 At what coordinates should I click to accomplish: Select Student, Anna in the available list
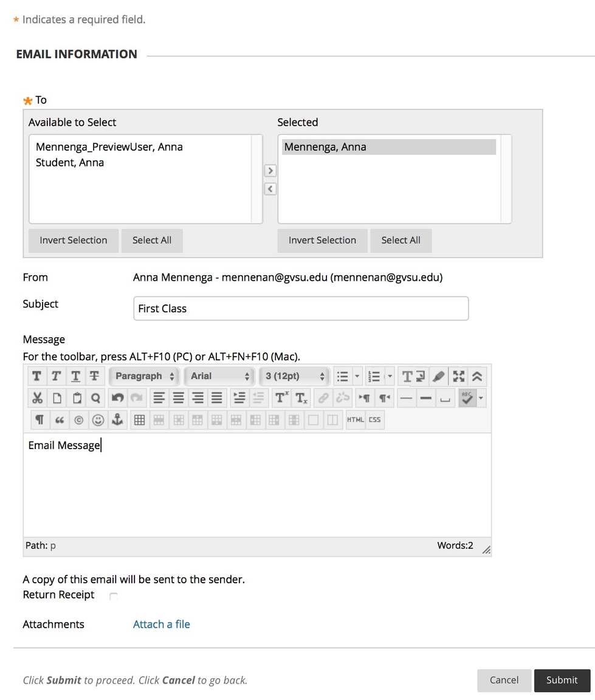click(70, 163)
